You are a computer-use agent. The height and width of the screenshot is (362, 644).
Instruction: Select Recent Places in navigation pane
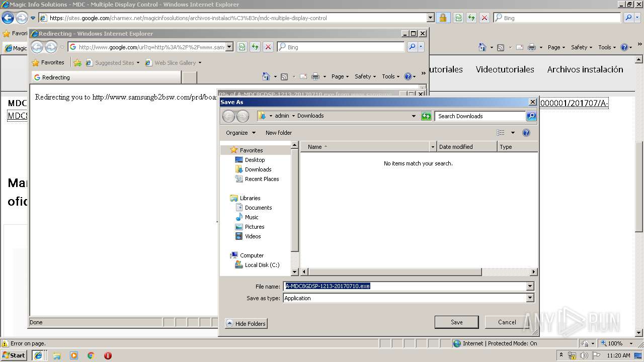pos(262,179)
